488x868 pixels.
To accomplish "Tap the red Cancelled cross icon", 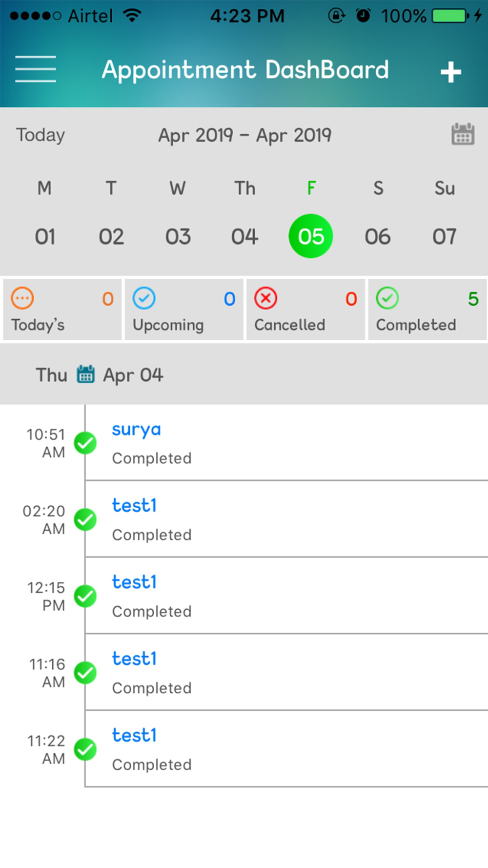I will pyautogui.click(x=266, y=298).
